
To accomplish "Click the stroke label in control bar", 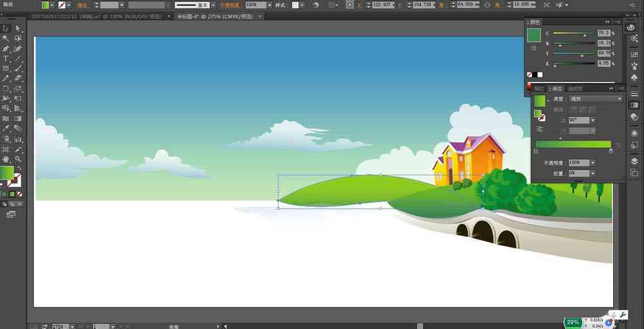I will pyautogui.click(x=82, y=5).
